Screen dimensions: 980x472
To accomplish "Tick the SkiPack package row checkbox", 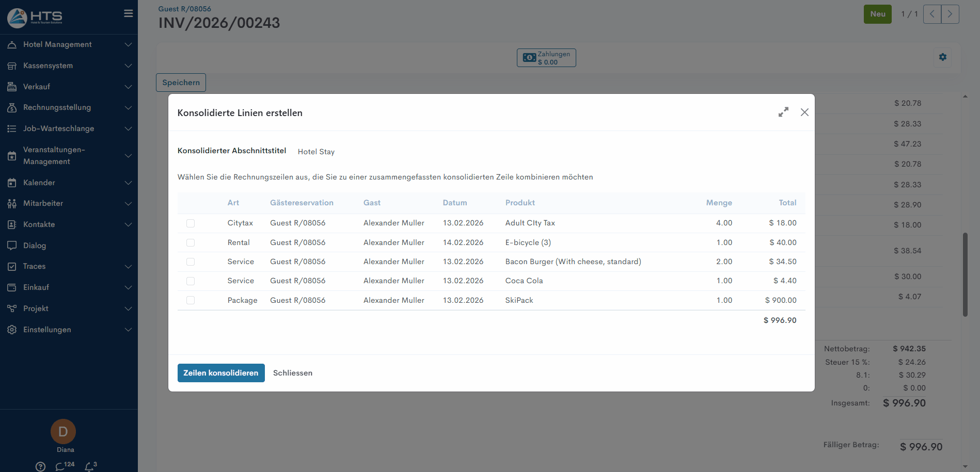I will (x=191, y=300).
